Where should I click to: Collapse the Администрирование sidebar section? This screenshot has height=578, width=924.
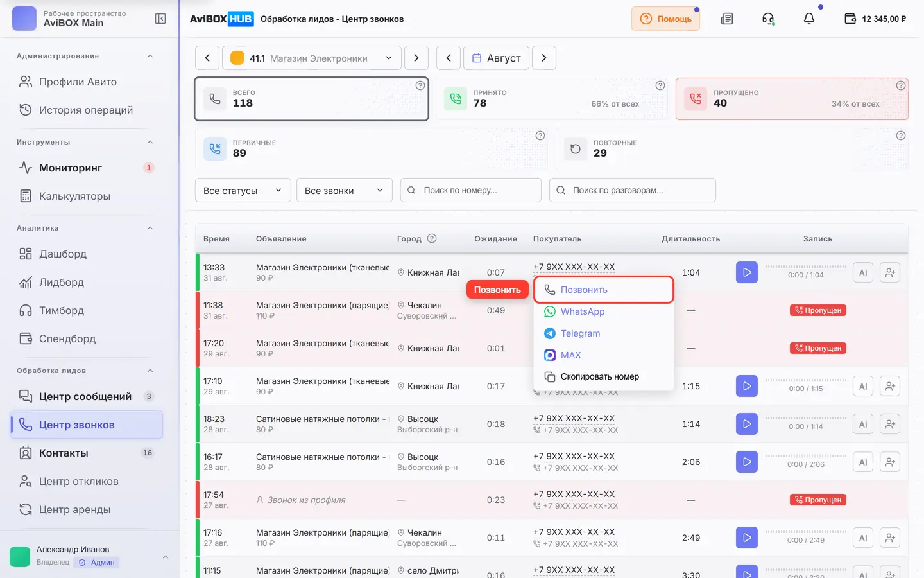point(150,56)
